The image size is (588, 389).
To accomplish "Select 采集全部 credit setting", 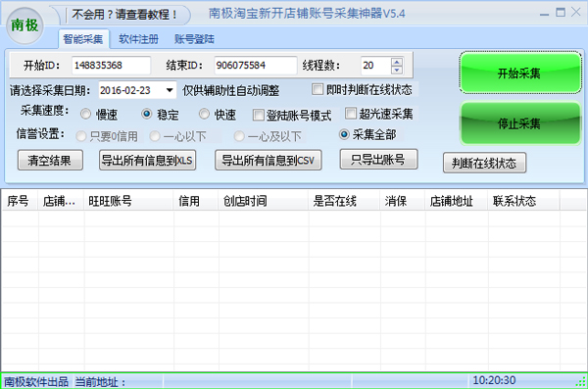I will (x=344, y=134).
